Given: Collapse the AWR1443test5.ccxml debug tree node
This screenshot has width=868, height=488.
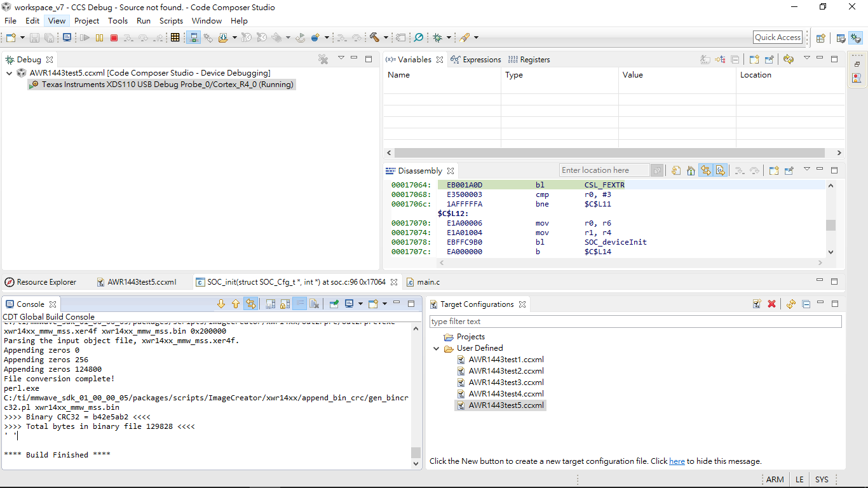Looking at the screenshot, I should [x=10, y=73].
